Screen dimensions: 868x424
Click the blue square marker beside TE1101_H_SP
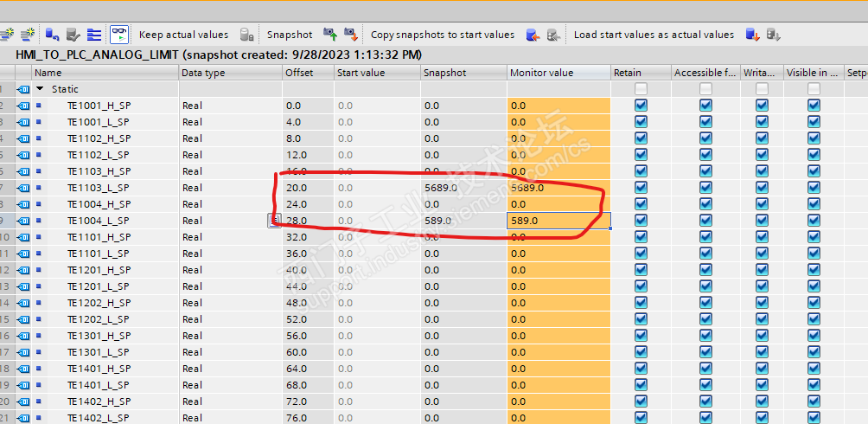pyautogui.click(x=39, y=237)
